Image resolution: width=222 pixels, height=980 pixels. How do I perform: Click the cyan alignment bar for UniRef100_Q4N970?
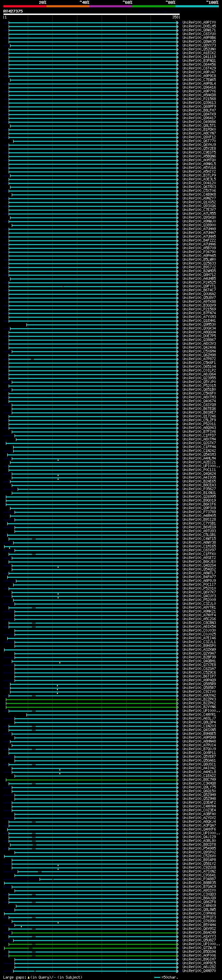pos(96,971)
